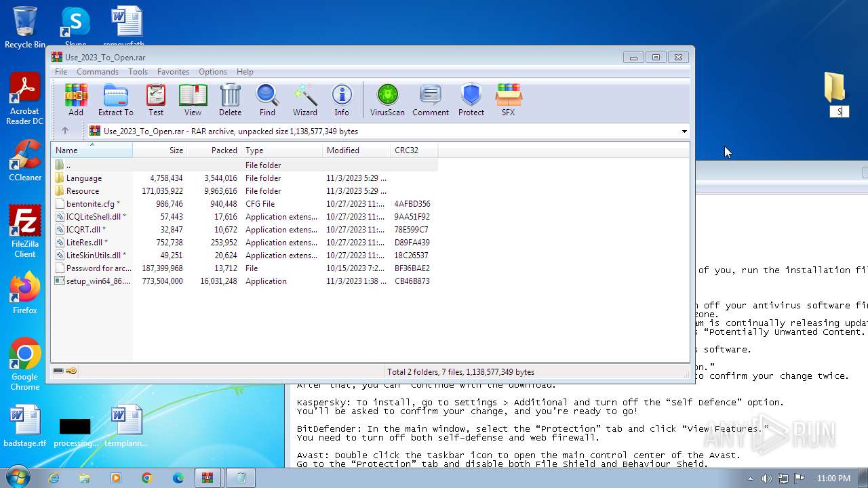Screen dimensions: 868x488
Task: Click the Add toolbar icon in WinRAR
Action: pos(76,100)
